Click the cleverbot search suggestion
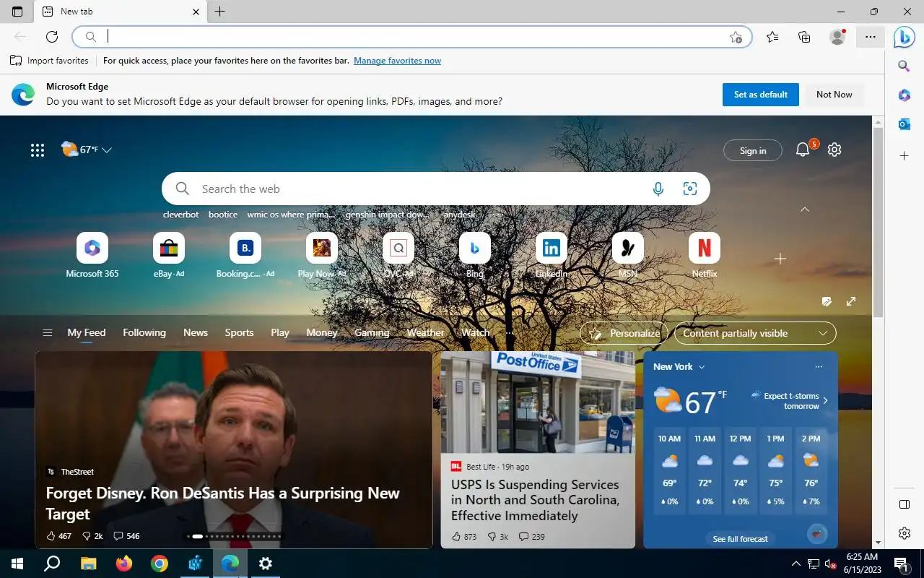This screenshot has width=924, height=578. tap(180, 215)
